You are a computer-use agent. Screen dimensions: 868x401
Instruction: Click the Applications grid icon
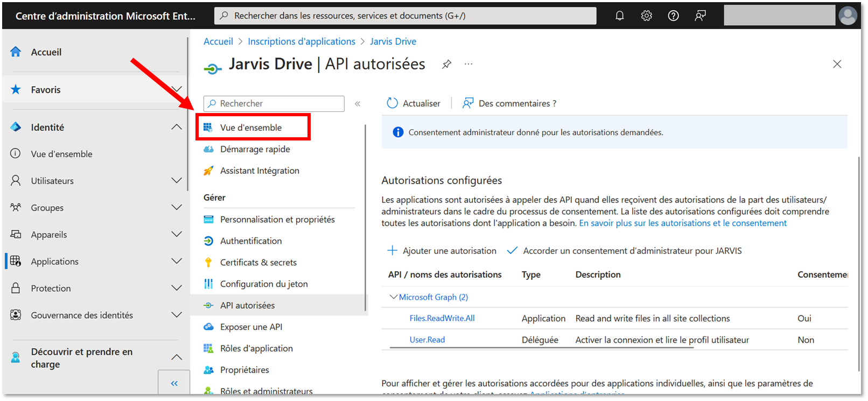tap(16, 261)
